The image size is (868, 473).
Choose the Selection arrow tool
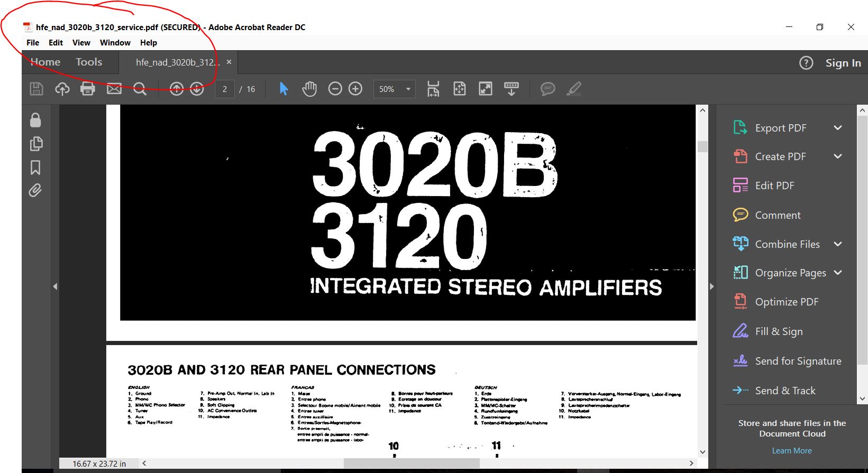[x=284, y=89]
